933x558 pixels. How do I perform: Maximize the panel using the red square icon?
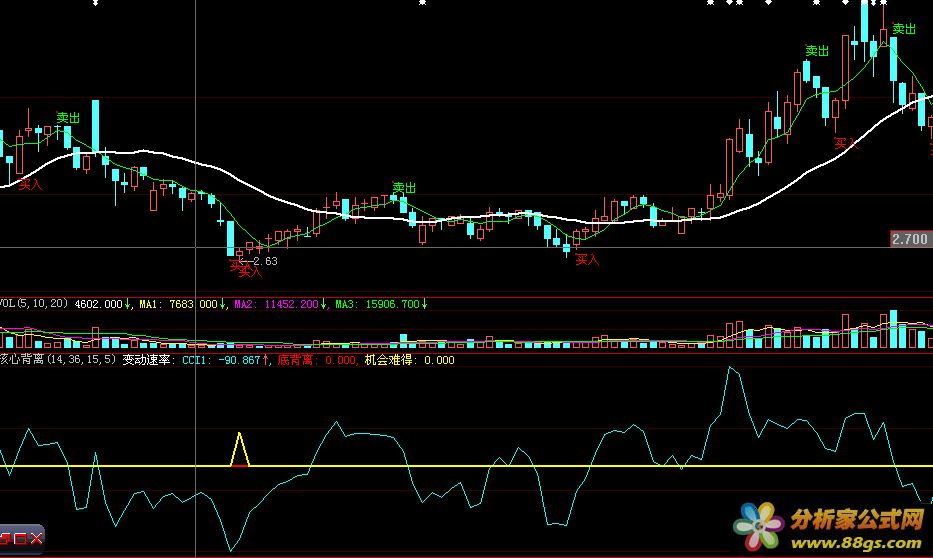pyautogui.click(x=21, y=539)
